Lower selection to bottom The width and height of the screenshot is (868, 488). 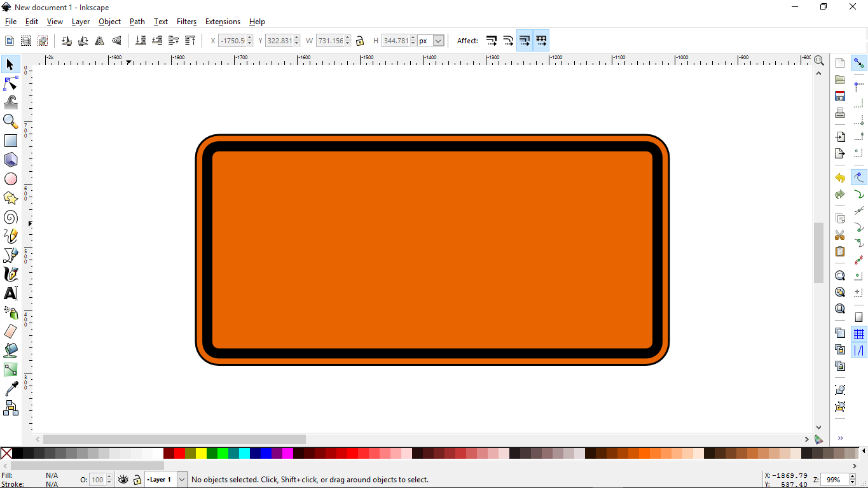tap(141, 41)
